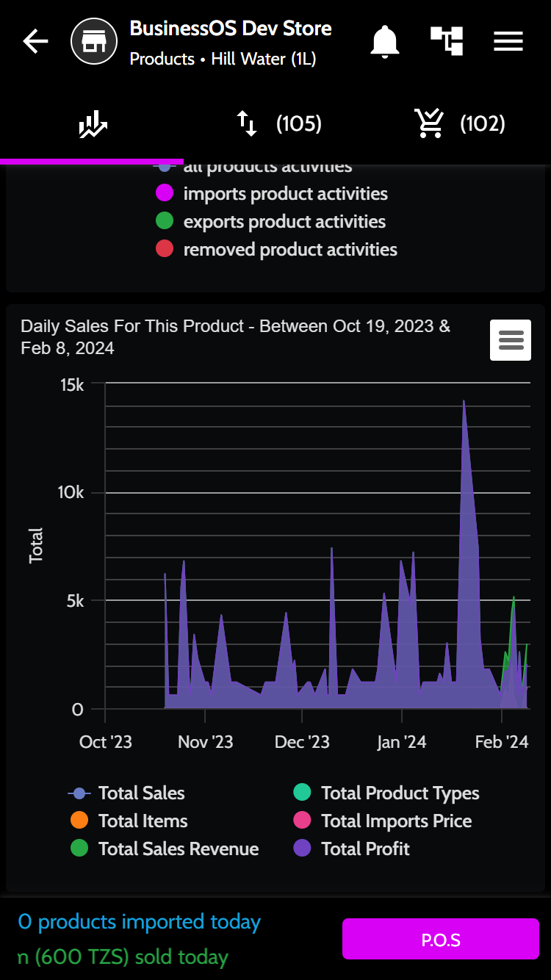Toggle Total Product Types legend item
The image size is (551, 980).
pyautogui.click(x=399, y=793)
